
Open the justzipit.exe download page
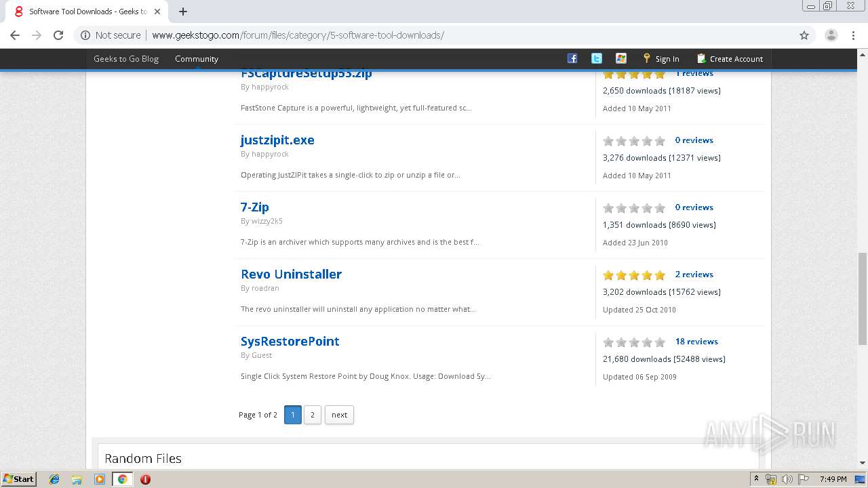coord(277,140)
